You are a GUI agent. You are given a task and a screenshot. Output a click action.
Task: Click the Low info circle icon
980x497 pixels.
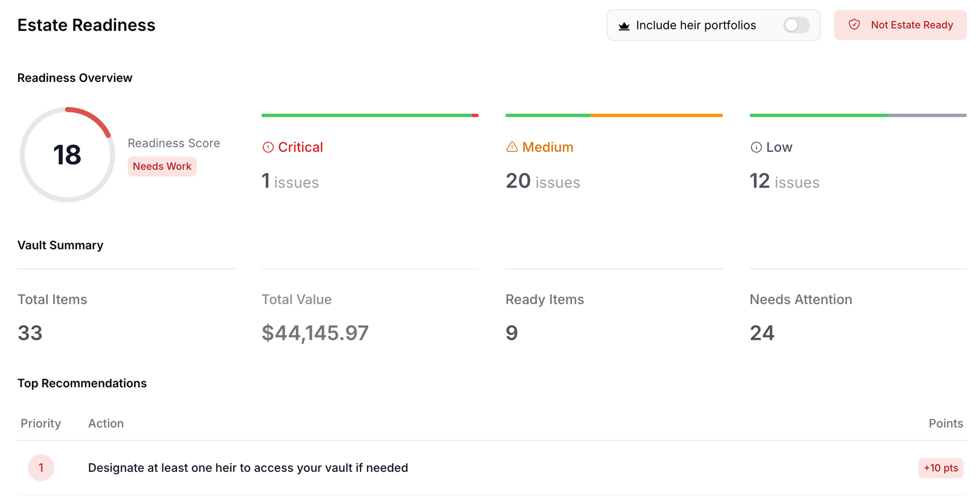(x=756, y=147)
